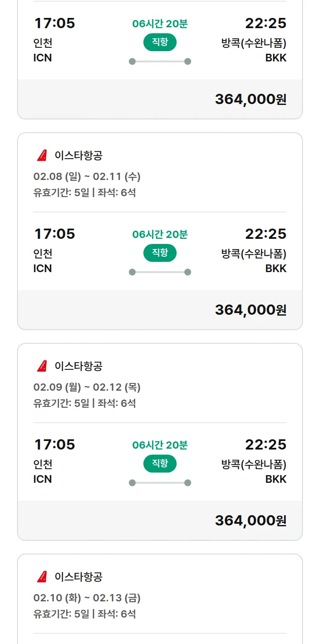320x644 pixels.
Task: Open 이스타항공 airline name on 02.08 card
Action: pyautogui.click(x=79, y=156)
